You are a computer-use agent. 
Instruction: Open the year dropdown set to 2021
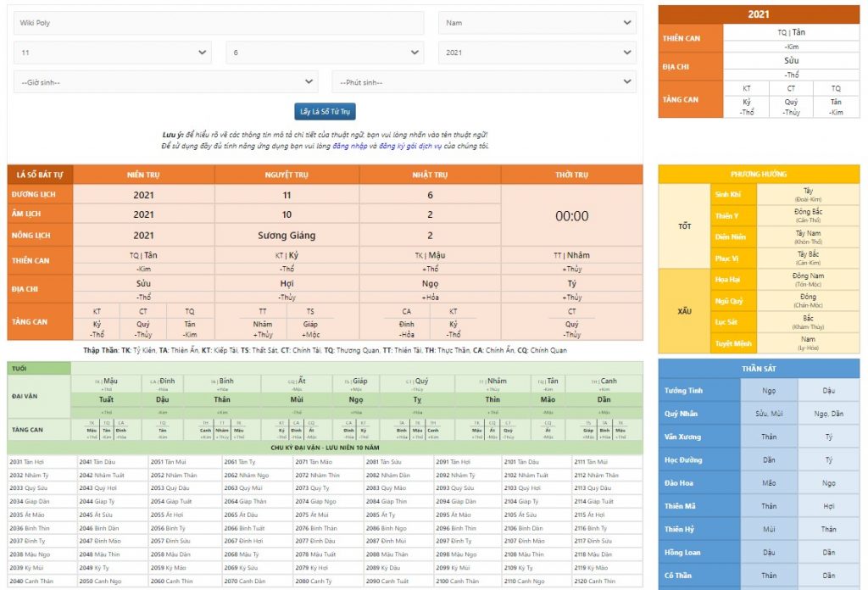tap(537, 53)
